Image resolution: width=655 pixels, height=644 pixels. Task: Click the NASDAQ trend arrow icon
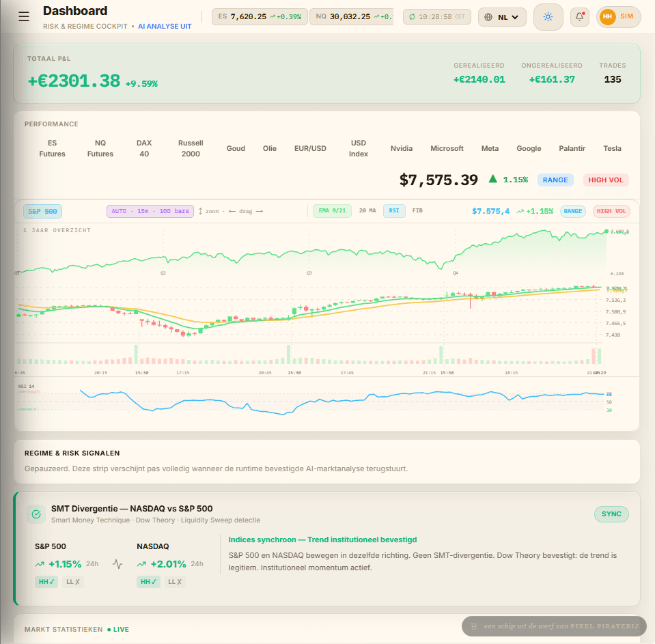point(141,564)
